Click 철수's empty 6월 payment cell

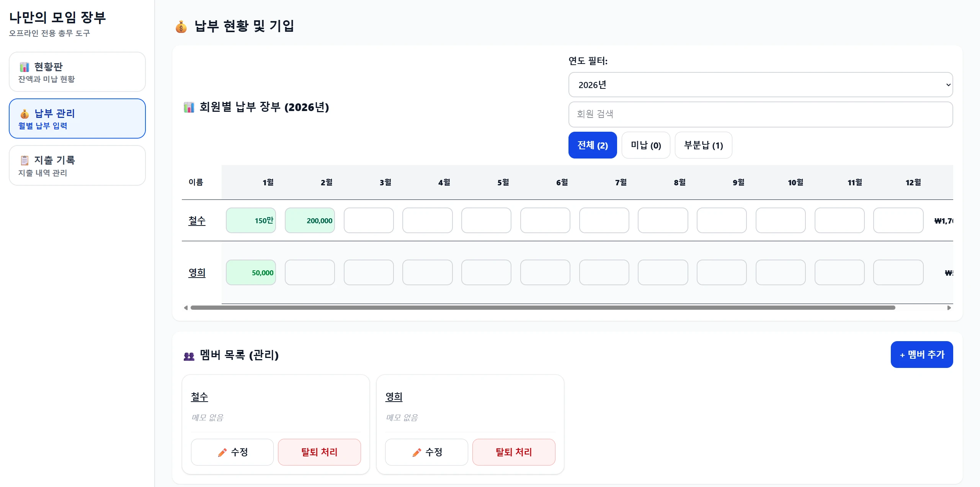(545, 221)
